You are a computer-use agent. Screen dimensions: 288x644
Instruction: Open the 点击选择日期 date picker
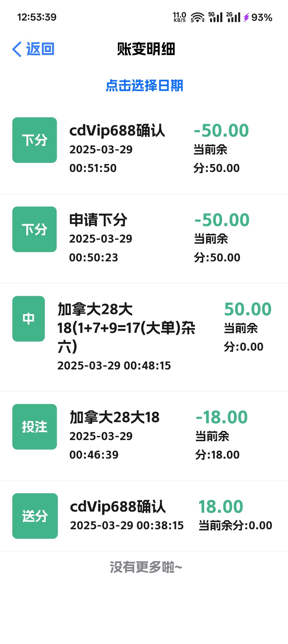[144, 86]
